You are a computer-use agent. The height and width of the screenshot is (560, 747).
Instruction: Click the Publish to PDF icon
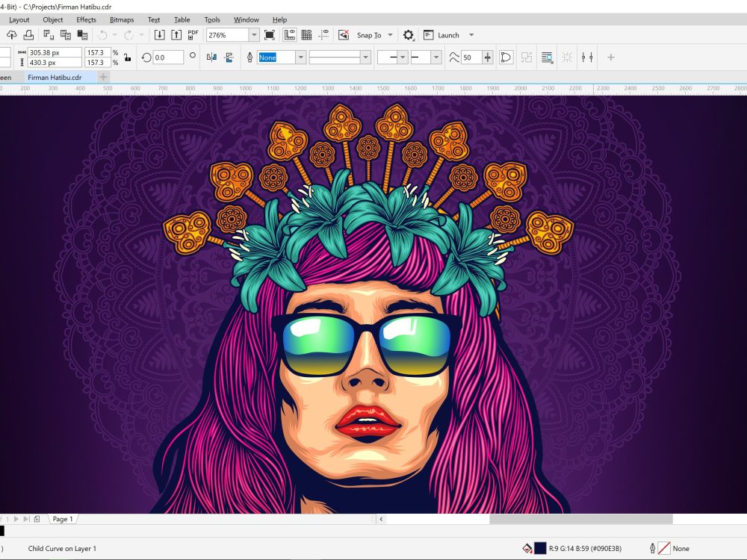193,35
